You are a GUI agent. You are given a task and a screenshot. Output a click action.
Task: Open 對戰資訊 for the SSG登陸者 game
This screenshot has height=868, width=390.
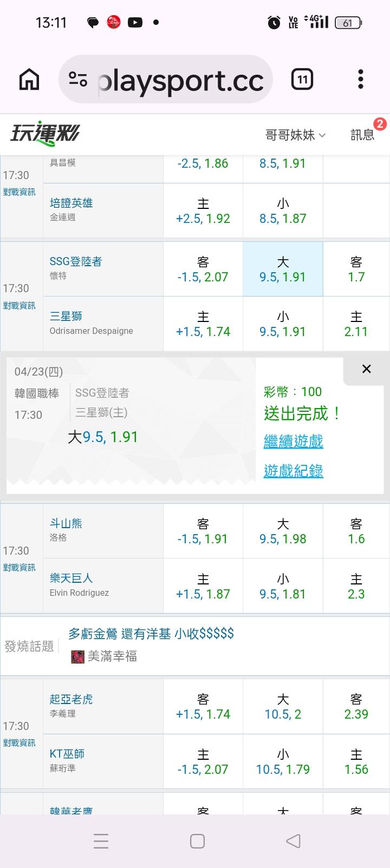[x=19, y=306]
